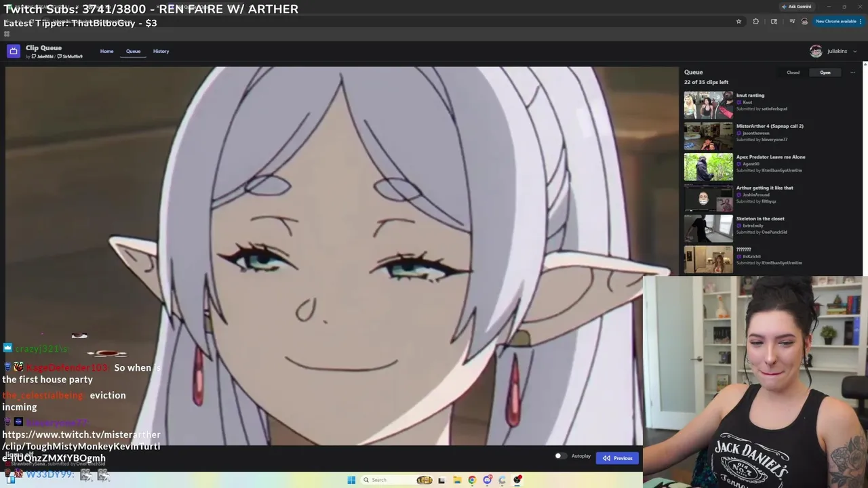Open the History tab
Screen dimensions: 868x488
click(x=161, y=51)
